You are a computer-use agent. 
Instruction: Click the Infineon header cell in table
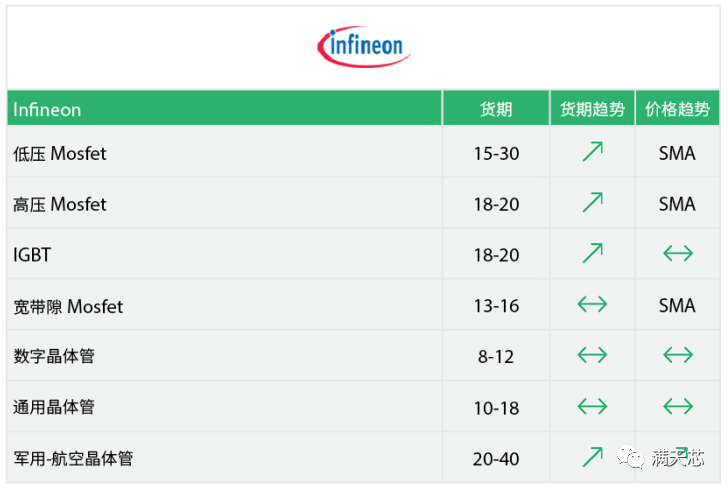[48, 109]
